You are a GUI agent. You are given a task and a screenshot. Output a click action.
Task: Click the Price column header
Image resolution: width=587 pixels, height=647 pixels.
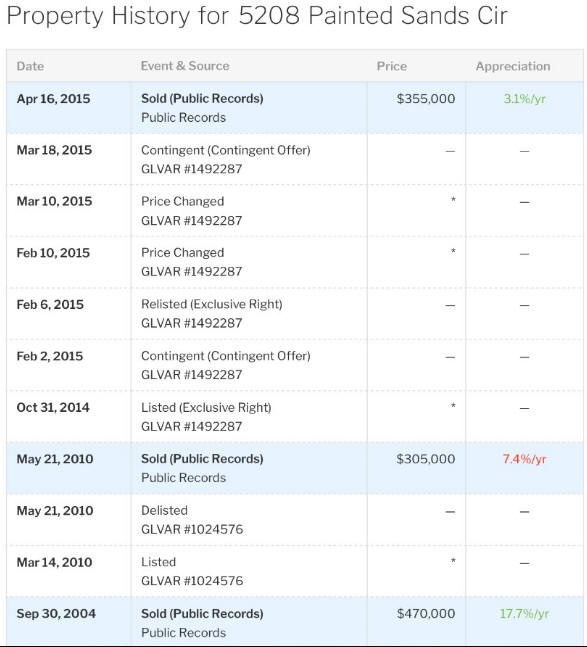point(391,66)
